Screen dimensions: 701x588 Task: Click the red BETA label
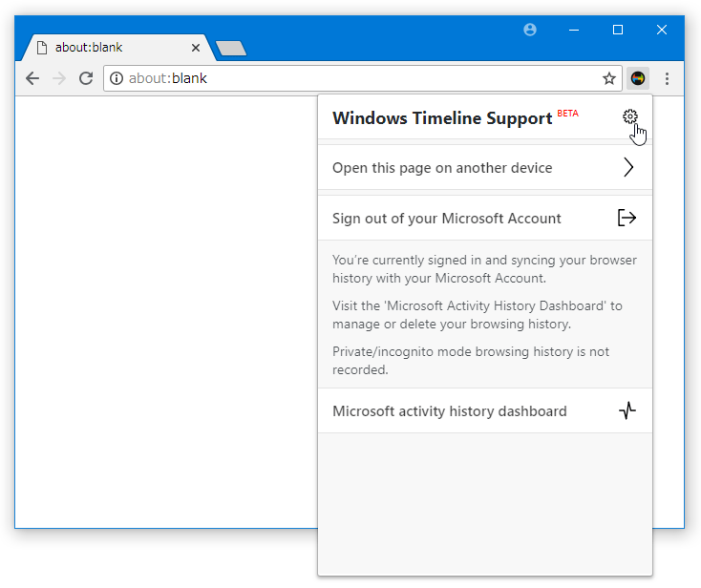568,114
